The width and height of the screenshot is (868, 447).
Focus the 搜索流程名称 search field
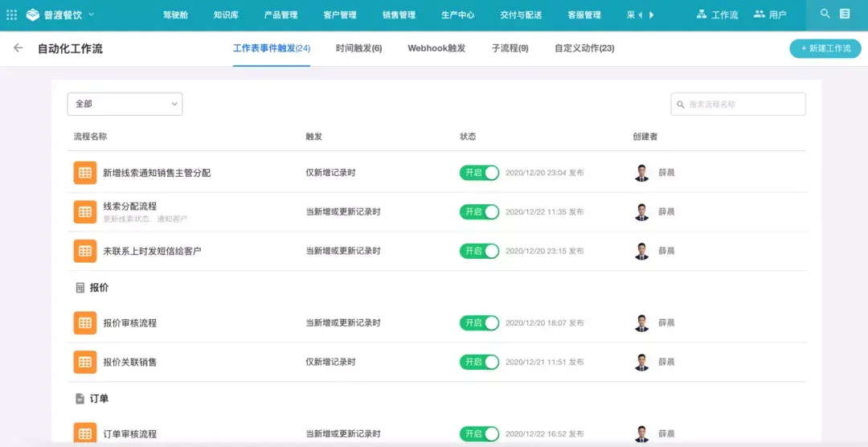(738, 105)
